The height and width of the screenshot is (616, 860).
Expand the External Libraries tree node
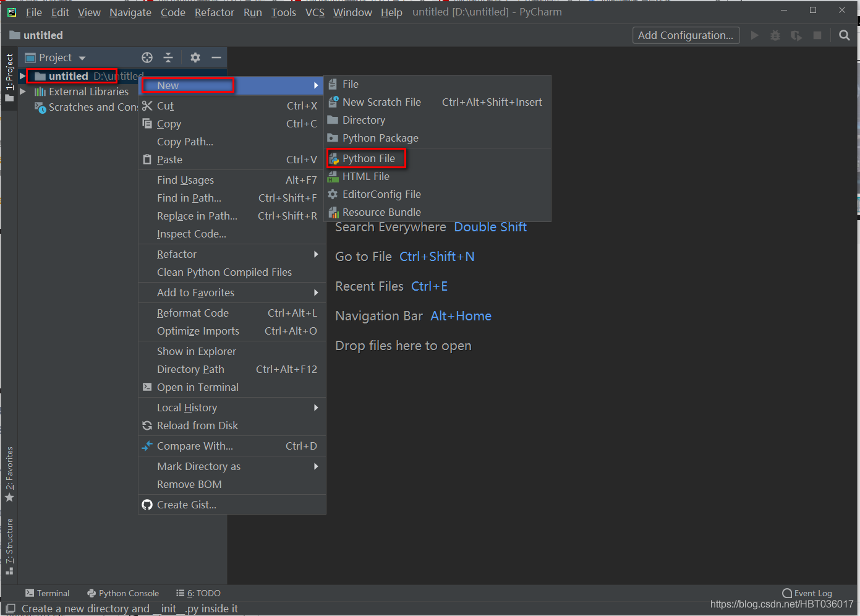pyautogui.click(x=22, y=92)
